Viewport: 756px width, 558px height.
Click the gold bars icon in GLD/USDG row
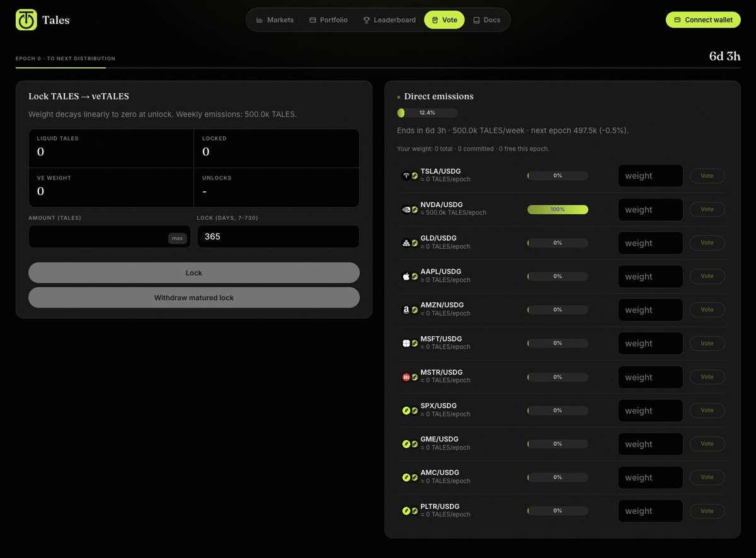click(406, 242)
